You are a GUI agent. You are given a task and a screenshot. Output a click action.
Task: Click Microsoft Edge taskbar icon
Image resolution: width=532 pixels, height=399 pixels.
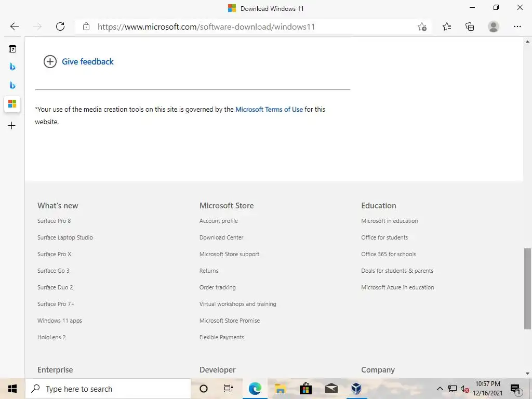[x=255, y=389]
